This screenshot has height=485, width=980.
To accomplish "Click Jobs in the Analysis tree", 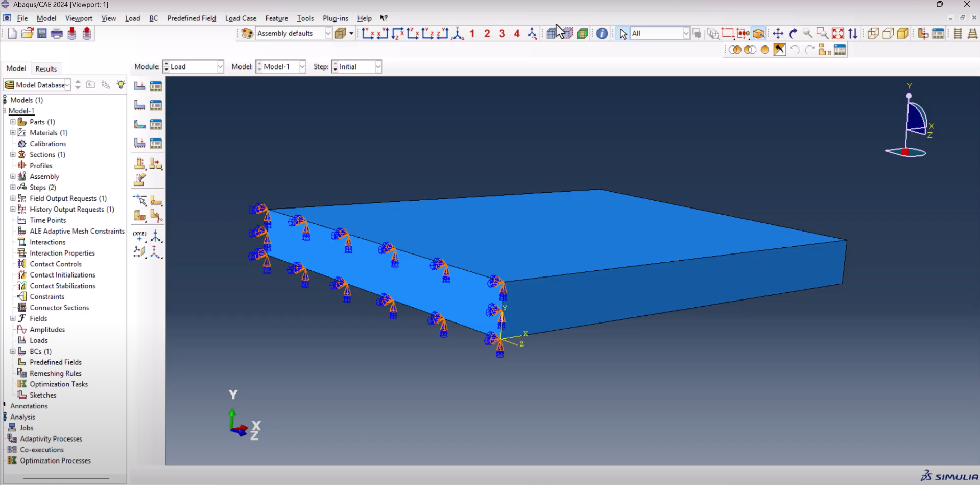I will (x=27, y=428).
